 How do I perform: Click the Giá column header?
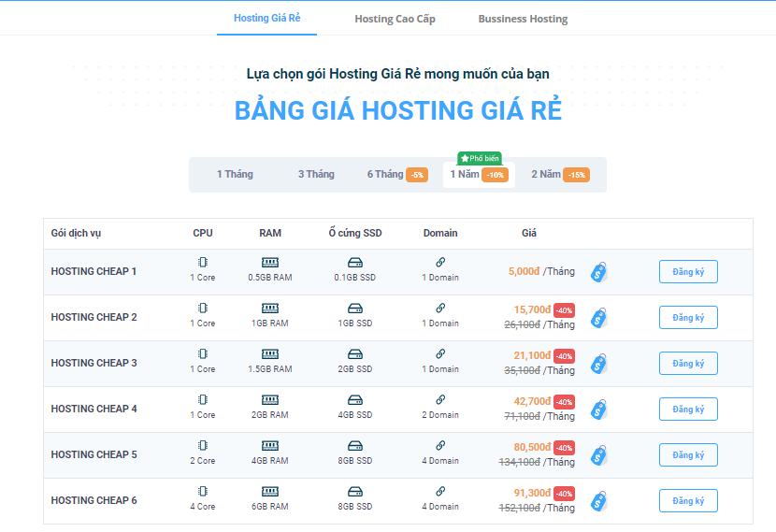click(528, 233)
